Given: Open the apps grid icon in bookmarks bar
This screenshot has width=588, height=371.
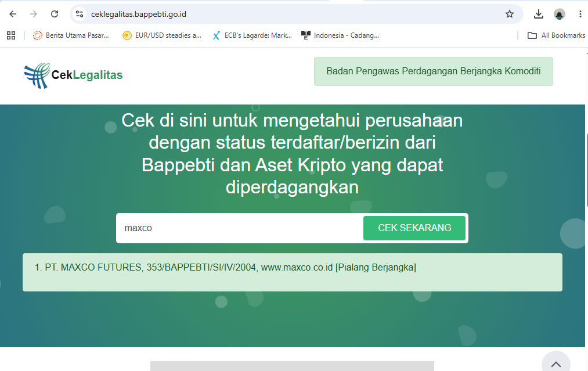Looking at the screenshot, I should click(x=11, y=35).
